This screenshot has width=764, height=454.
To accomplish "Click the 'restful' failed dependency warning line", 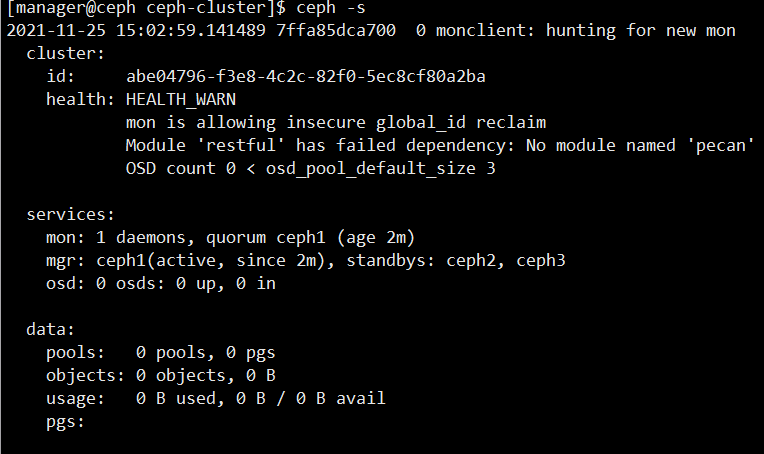I will pyautogui.click(x=440, y=145).
